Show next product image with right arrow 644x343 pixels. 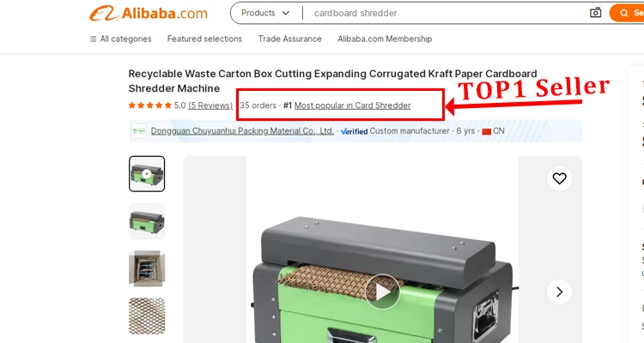pyautogui.click(x=559, y=292)
